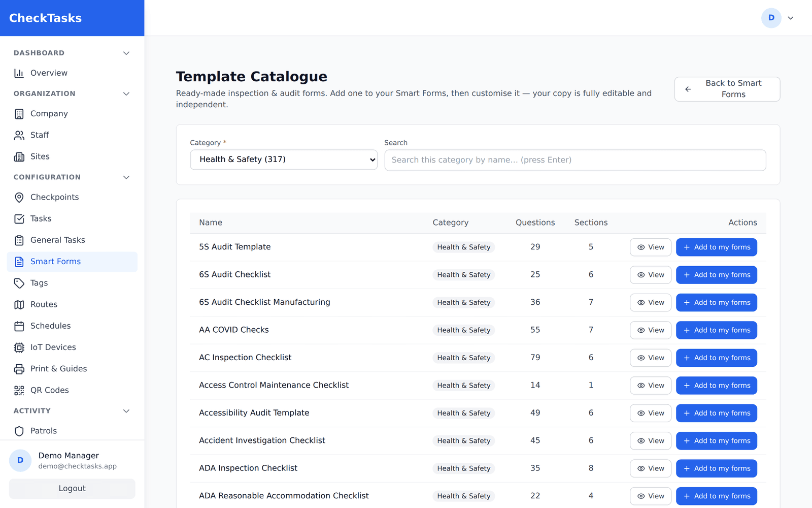Image resolution: width=812 pixels, height=508 pixels.
Task: Add Accessibility Audit Template to my forms
Action: tap(716, 414)
